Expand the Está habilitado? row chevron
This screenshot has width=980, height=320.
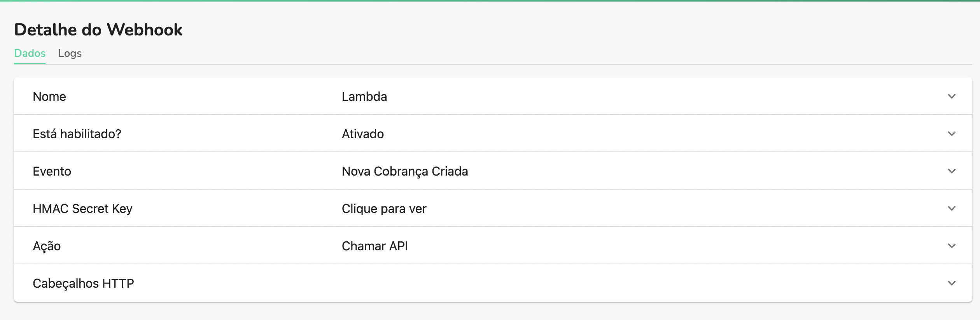click(952, 134)
